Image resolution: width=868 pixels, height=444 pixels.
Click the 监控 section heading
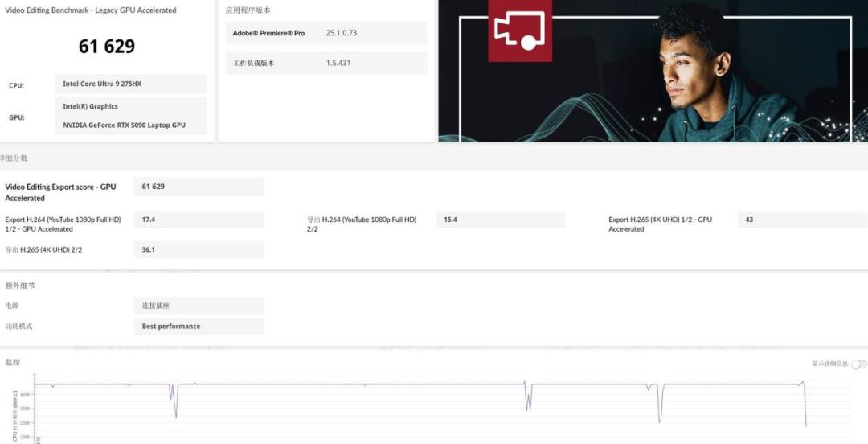[x=13, y=362]
